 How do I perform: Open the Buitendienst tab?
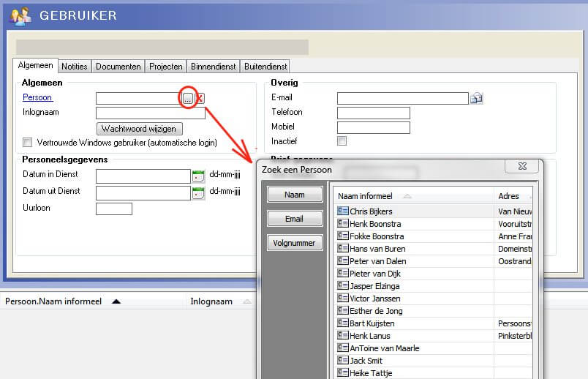[265, 67]
